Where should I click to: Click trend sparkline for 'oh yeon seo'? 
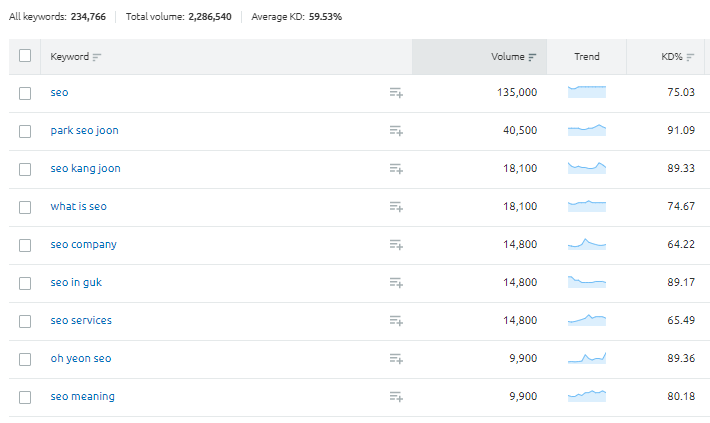(587, 358)
